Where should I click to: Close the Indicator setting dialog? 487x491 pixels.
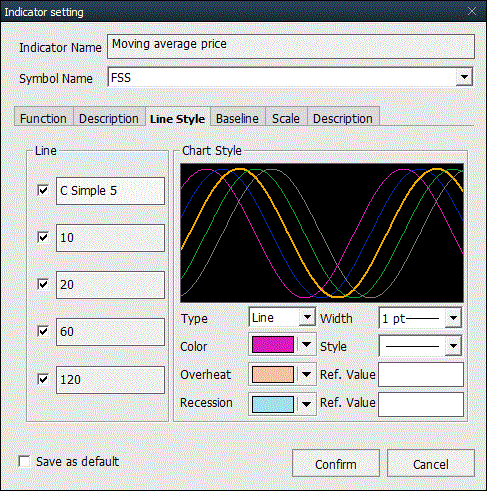(x=472, y=11)
